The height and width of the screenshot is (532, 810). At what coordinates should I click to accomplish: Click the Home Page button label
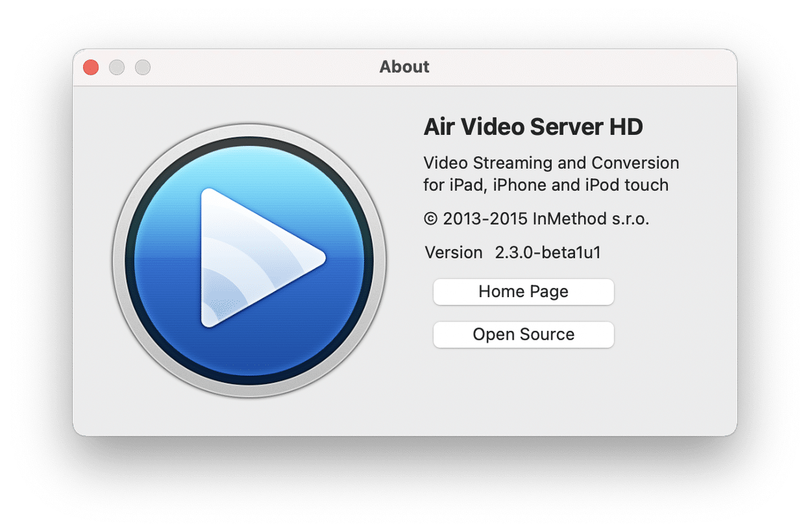(x=523, y=292)
